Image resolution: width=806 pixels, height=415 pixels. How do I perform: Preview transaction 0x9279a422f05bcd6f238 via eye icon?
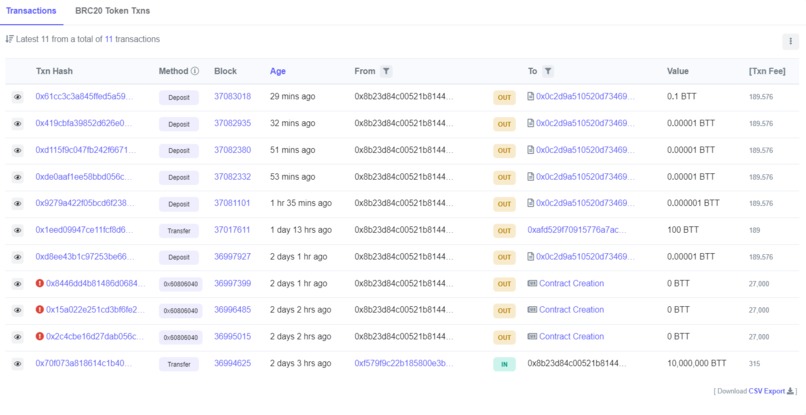[x=17, y=204]
